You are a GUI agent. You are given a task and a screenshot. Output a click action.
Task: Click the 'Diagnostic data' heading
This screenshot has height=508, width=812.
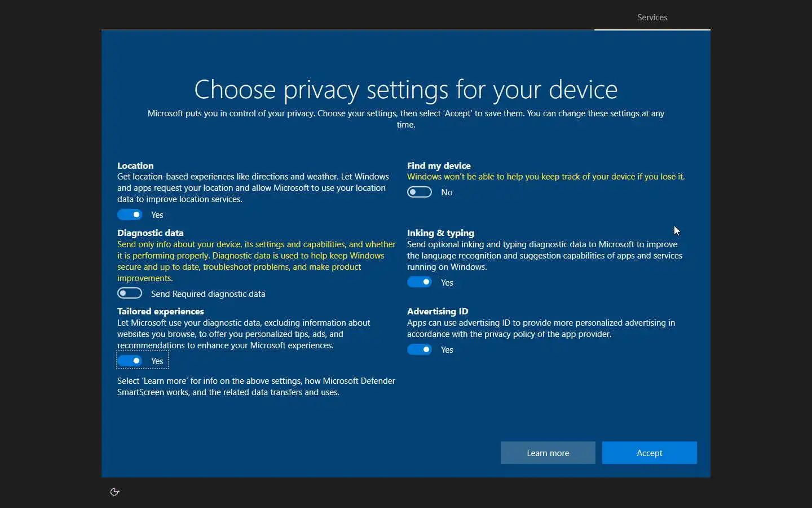[x=151, y=233]
